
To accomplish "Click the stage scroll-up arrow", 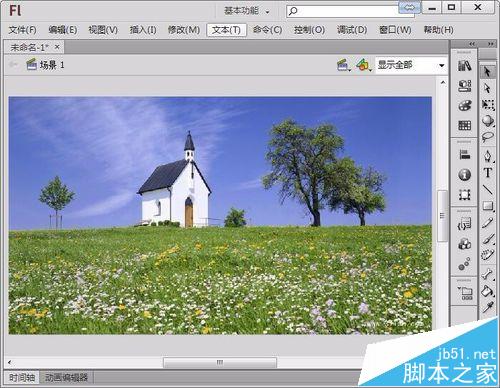I will point(443,82).
